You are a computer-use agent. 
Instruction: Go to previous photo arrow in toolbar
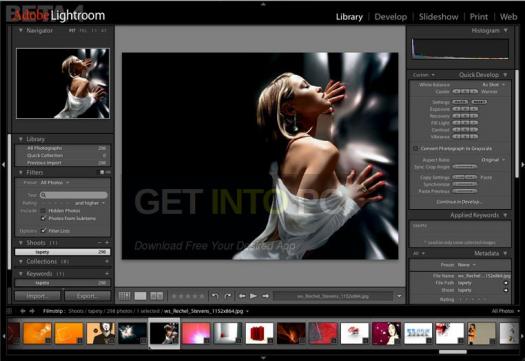pyautogui.click(x=242, y=296)
